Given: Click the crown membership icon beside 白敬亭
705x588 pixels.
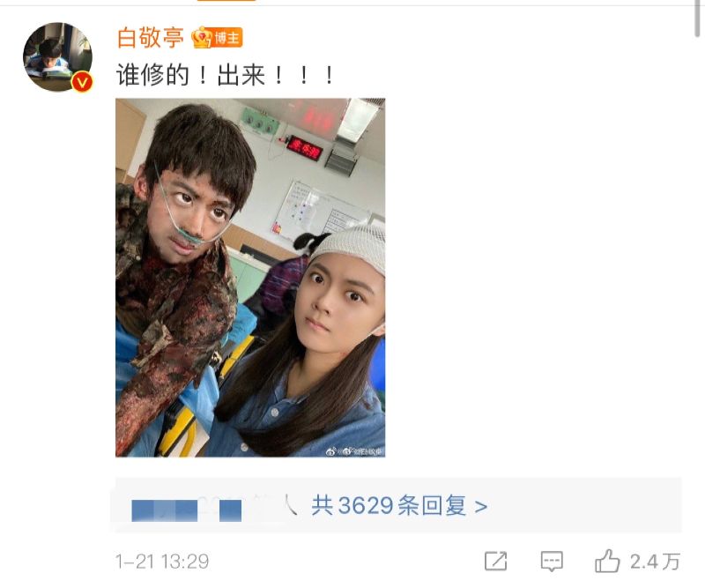Looking at the screenshot, I should (202, 38).
